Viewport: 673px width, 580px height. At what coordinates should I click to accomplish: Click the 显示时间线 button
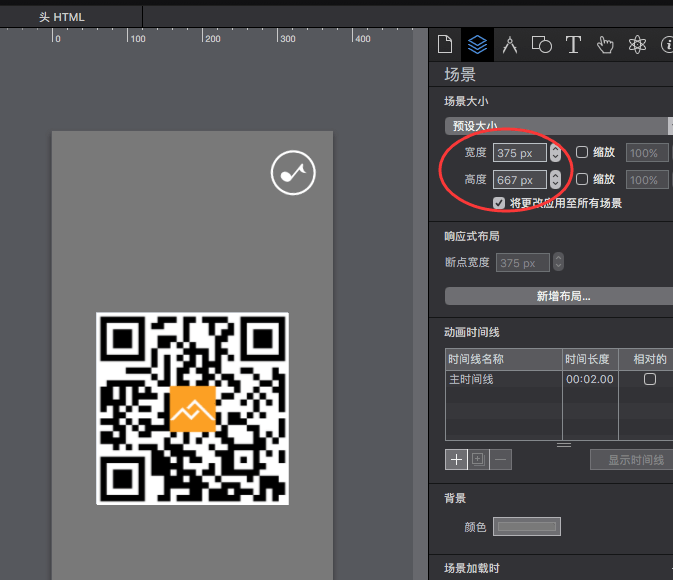631,460
